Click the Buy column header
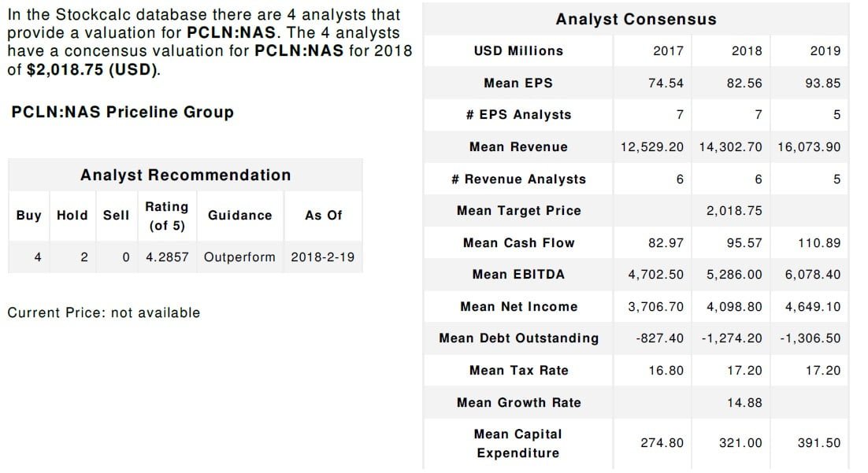Screen dimensions: 868x473 [x=29, y=216]
